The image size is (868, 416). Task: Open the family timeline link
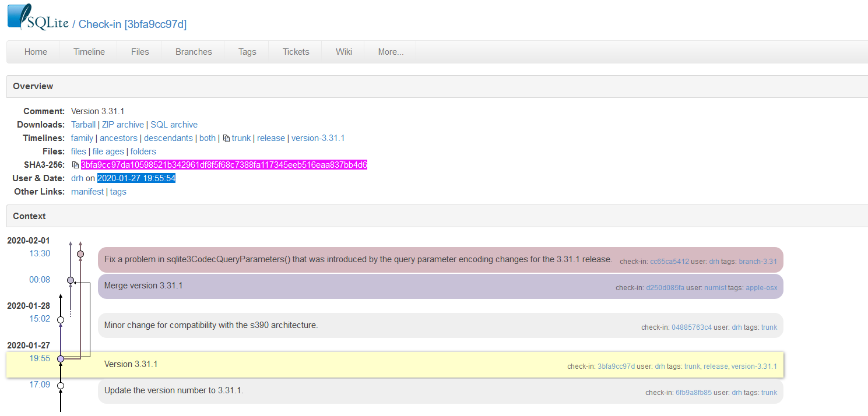tap(82, 138)
